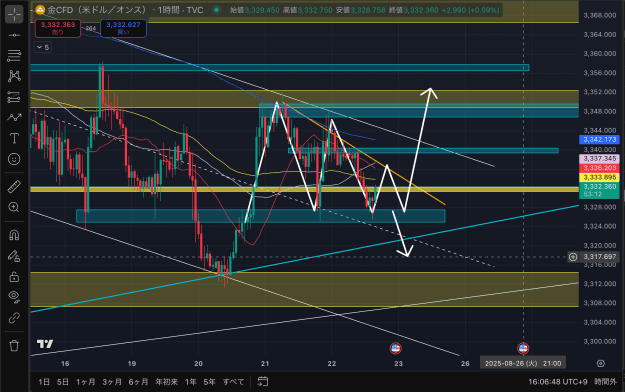The image size is (625, 392).
Task: Click the link drawings chain icon
Action: (14, 318)
